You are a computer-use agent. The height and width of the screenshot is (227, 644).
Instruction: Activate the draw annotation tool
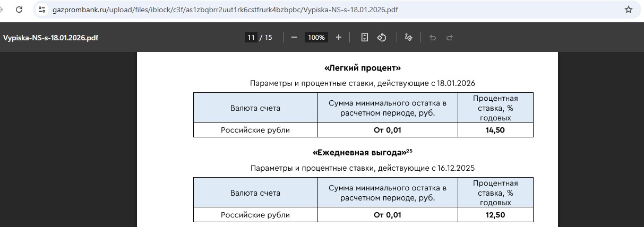click(x=408, y=37)
